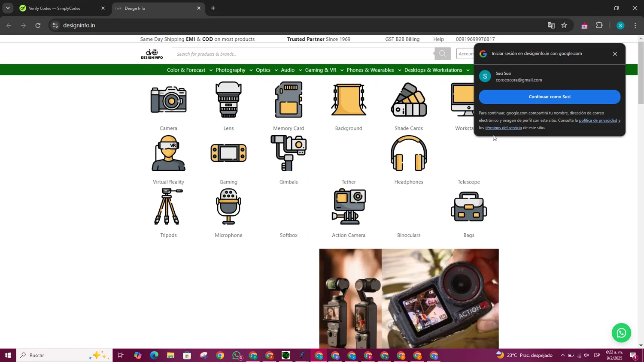Image resolution: width=644 pixels, height=362 pixels.
Task: Expand the Audio menu arrow
Action: (300, 70)
